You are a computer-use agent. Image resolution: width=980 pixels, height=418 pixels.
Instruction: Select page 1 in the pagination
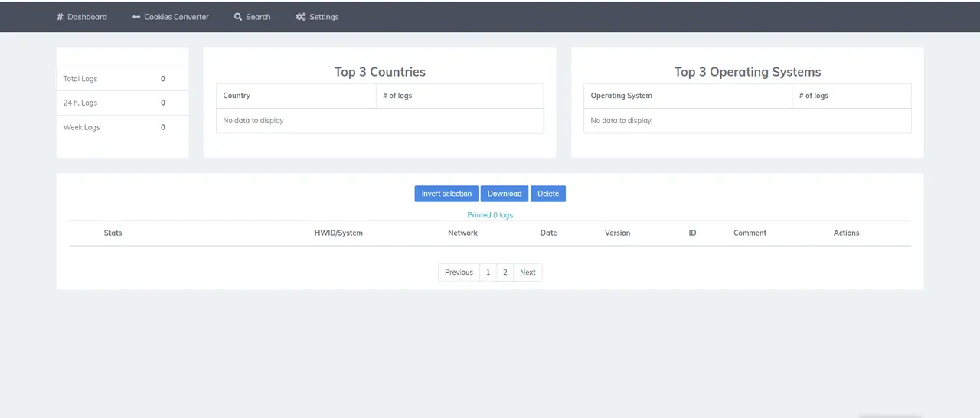click(488, 273)
